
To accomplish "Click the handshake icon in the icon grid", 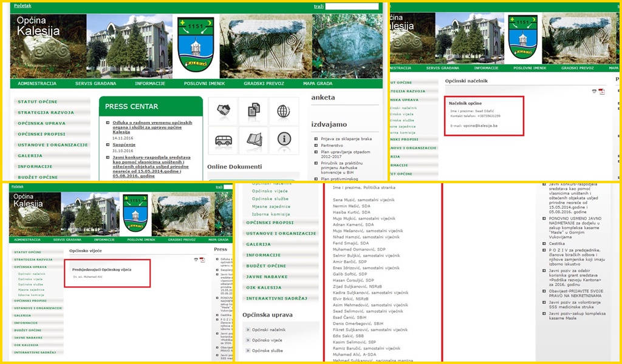I will tap(223, 111).
